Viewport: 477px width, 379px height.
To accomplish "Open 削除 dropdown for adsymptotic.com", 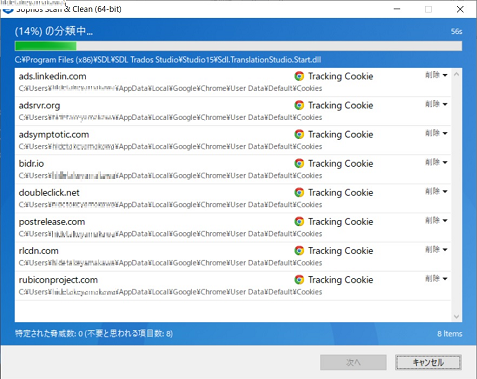I will pyautogui.click(x=436, y=133).
